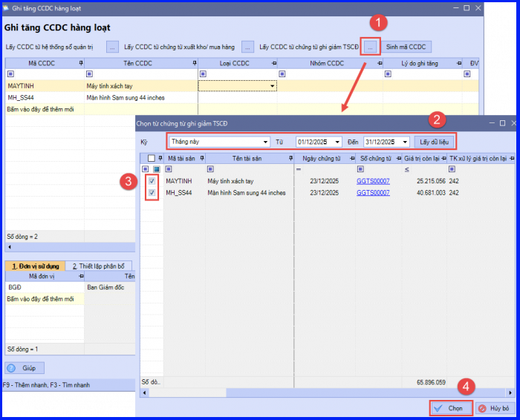This screenshot has width=520, height=420.
Task: Click filter icon under Loại CCDC column
Action: 203,74
